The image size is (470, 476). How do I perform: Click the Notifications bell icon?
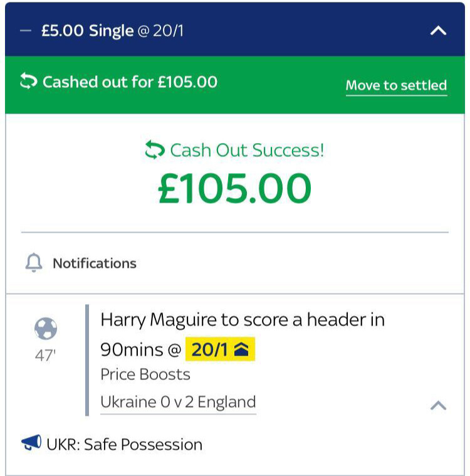pos(34,263)
